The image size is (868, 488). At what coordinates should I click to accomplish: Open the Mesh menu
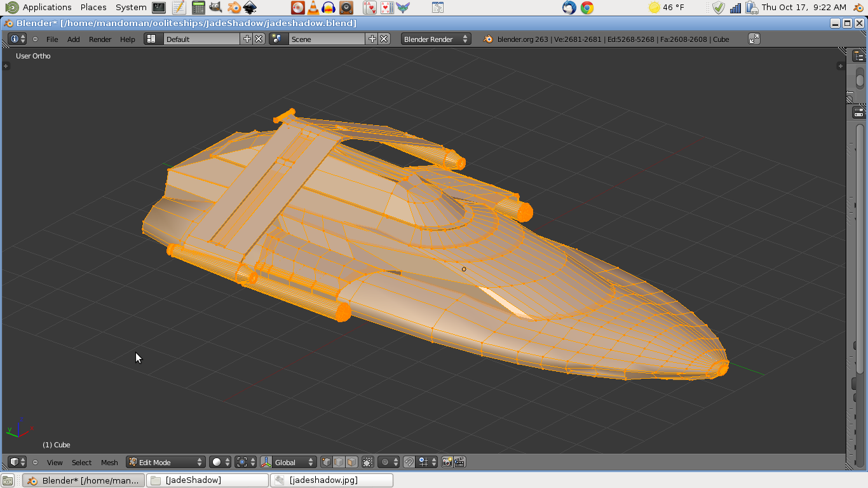pos(109,463)
